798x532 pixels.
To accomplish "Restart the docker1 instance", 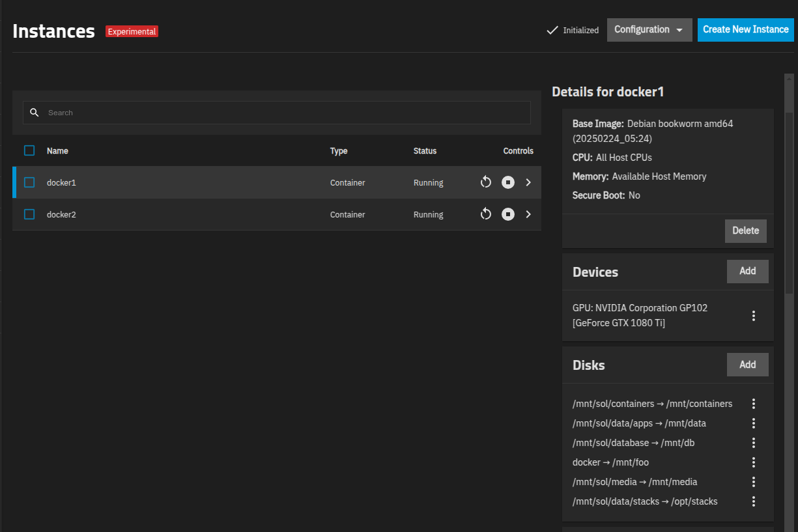I will pos(485,182).
